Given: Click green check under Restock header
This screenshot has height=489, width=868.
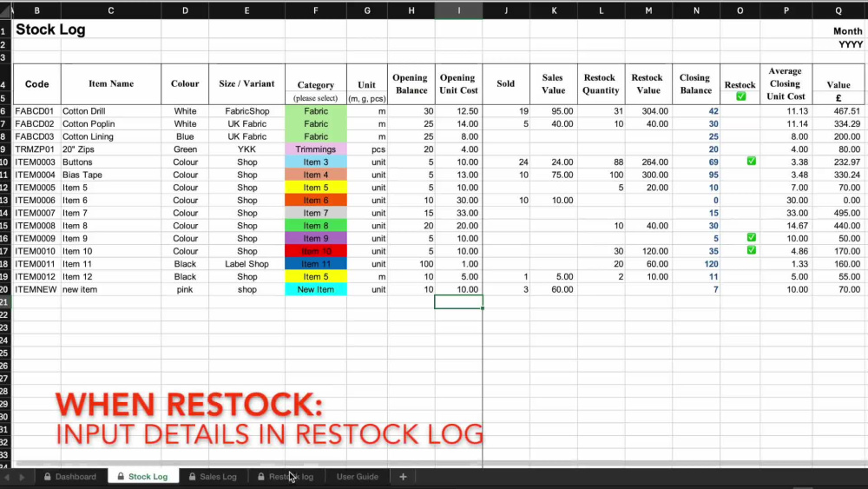Looking at the screenshot, I should [740, 96].
